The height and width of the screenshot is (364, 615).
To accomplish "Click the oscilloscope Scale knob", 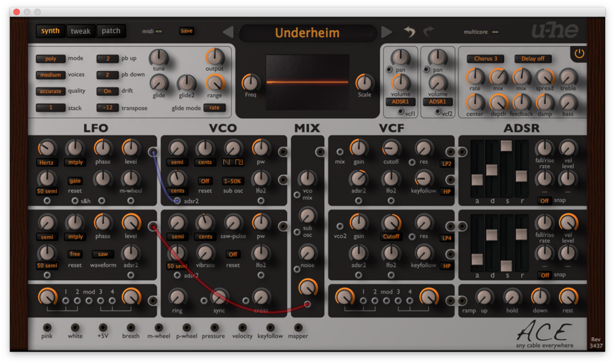I will [364, 83].
